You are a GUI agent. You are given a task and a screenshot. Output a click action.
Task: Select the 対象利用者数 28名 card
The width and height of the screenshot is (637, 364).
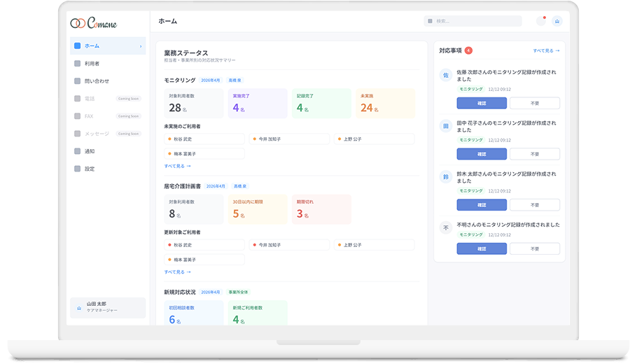click(x=194, y=104)
